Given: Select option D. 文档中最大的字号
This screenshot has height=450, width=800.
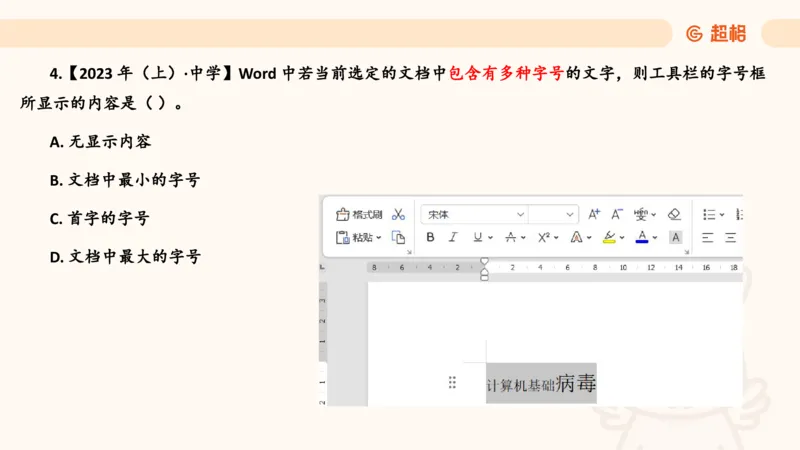Looking at the screenshot, I should pos(125,257).
